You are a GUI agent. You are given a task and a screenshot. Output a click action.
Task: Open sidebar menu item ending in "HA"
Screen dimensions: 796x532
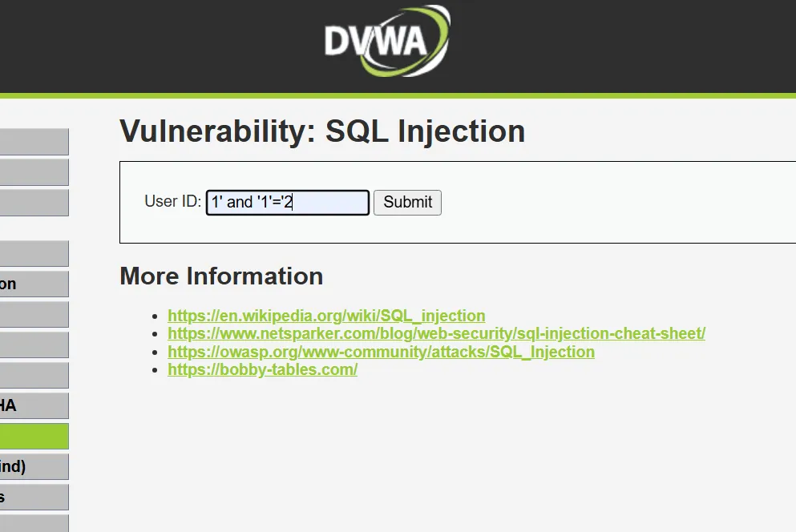tap(34, 405)
